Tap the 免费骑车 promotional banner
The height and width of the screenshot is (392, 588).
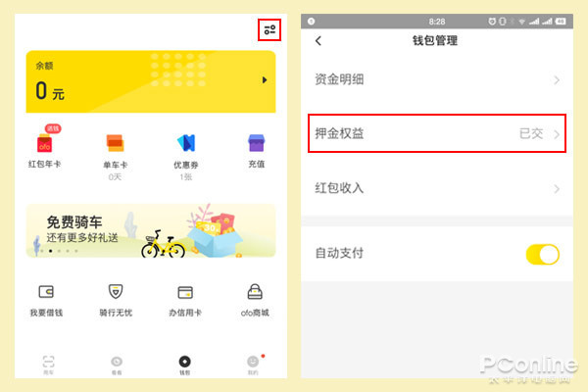[151, 230]
